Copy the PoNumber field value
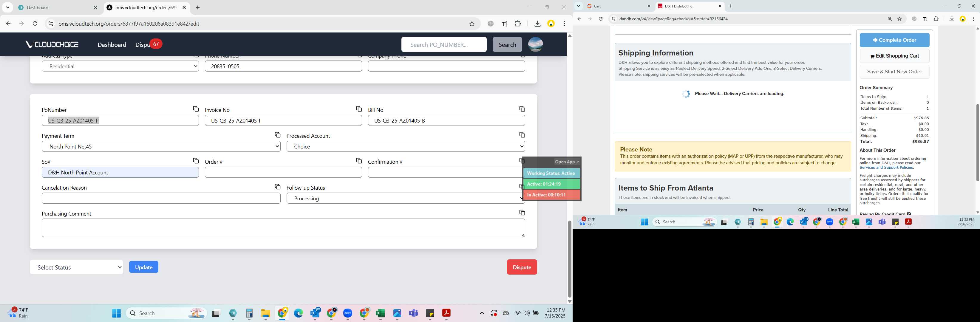 coord(196,109)
